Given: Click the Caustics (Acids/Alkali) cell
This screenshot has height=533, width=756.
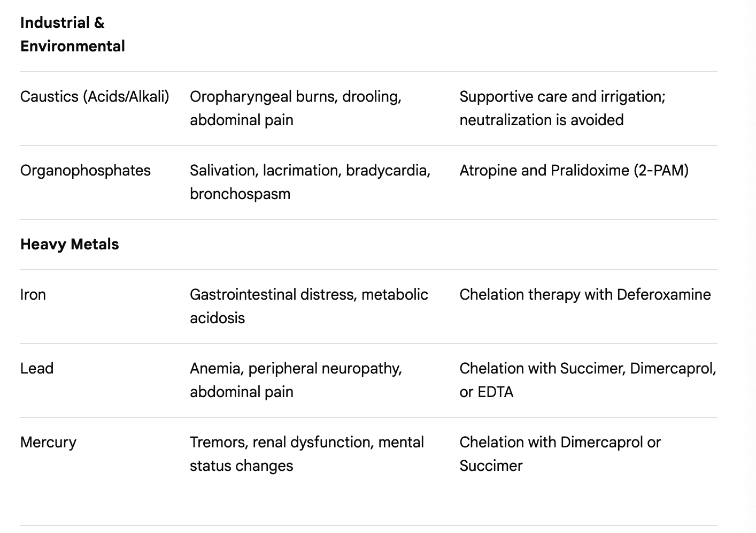Looking at the screenshot, I should 95,96.
